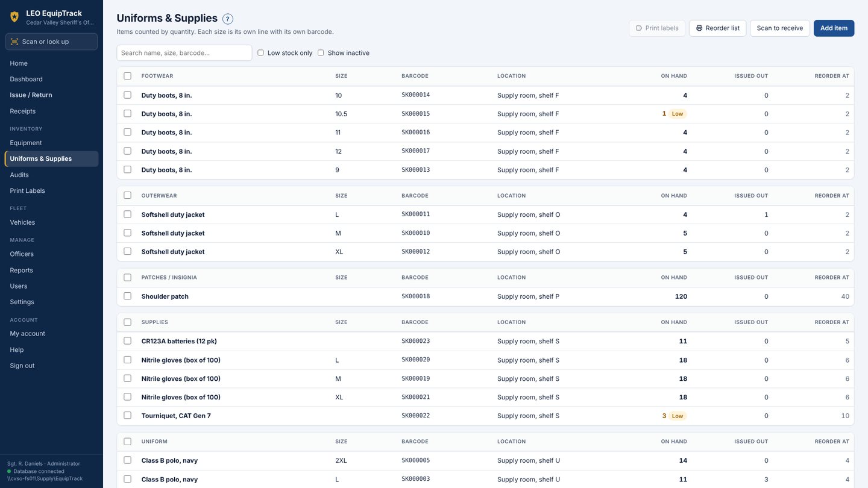Open the Officers page
This screenshot has width=868, height=488.
coord(51,254)
